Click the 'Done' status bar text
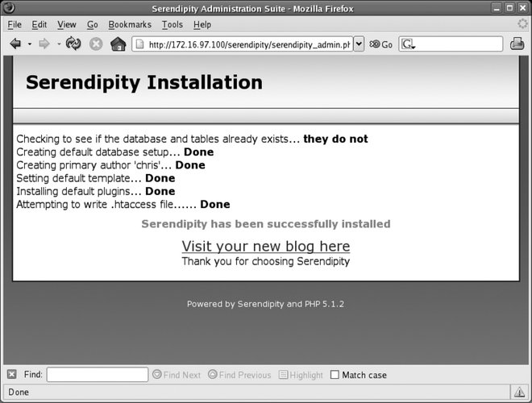This screenshot has height=403, width=532. [19, 393]
